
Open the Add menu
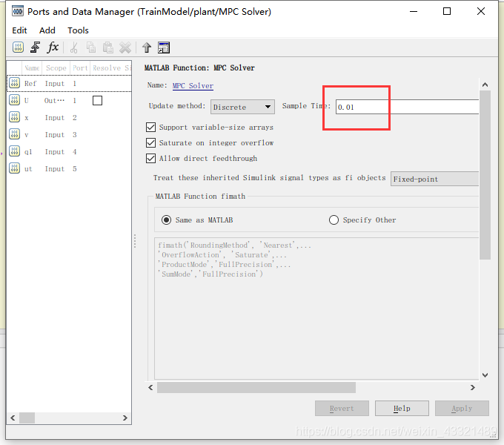coord(47,30)
